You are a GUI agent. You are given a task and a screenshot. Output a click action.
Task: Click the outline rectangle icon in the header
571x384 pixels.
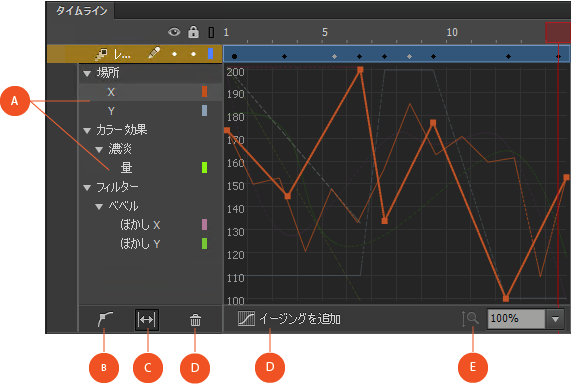coord(211,32)
